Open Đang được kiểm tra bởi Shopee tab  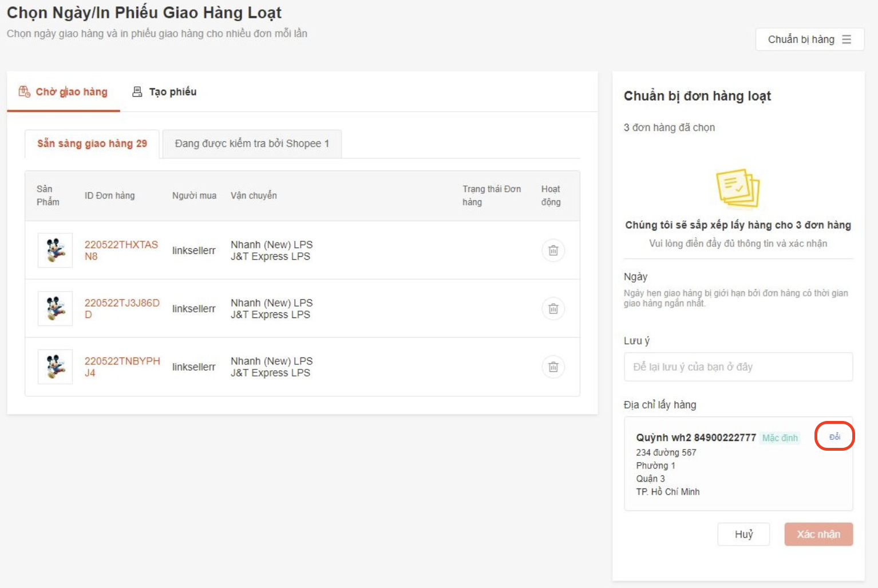click(x=252, y=144)
